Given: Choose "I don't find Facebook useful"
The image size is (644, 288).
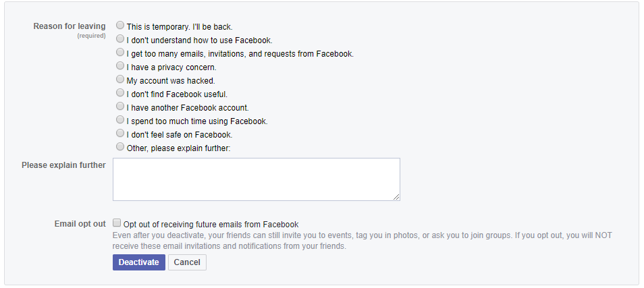Looking at the screenshot, I should (120, 92).
